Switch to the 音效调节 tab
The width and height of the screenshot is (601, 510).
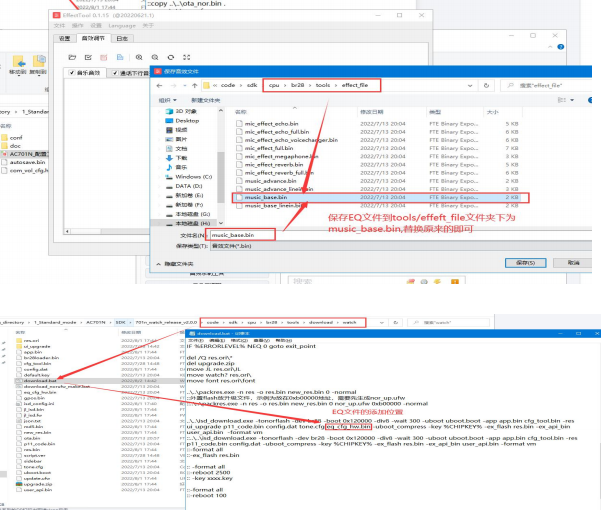(x=94, y=38)
